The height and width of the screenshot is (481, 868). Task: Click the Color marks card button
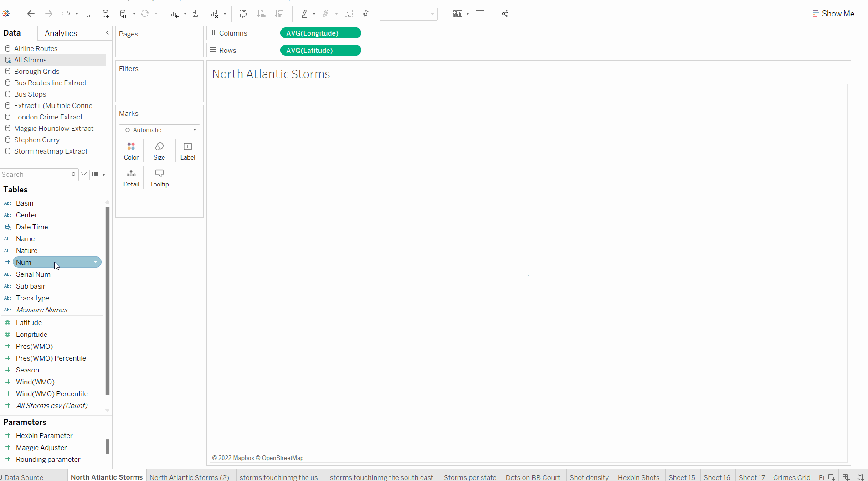click(x=131, y=151)
